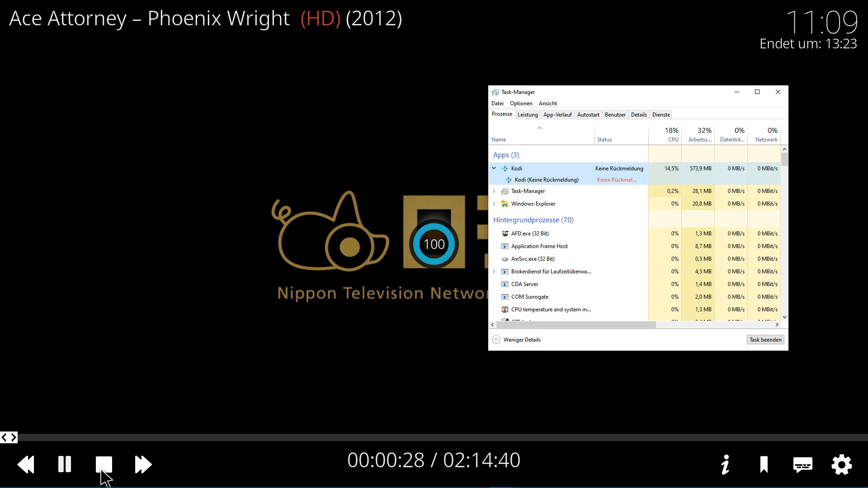Switch to the Leistung tab
The width and height of the screenshot is (868, 488).
tap(528, 115)
